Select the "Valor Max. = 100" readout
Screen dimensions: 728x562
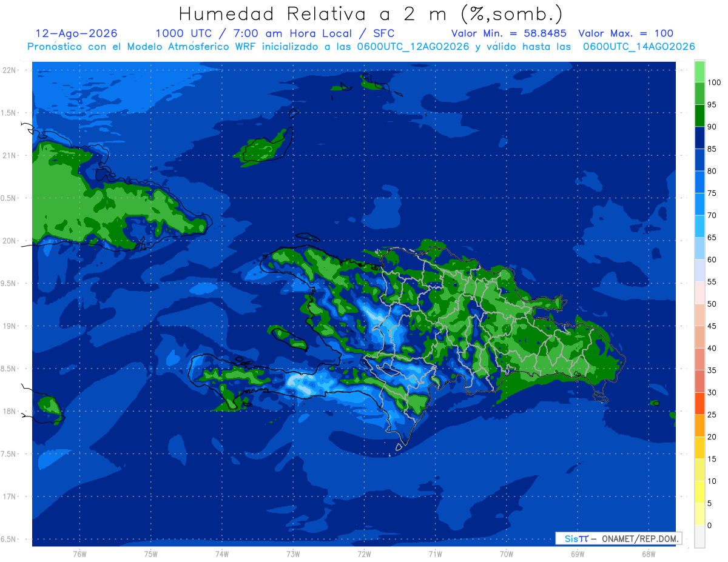625,33
